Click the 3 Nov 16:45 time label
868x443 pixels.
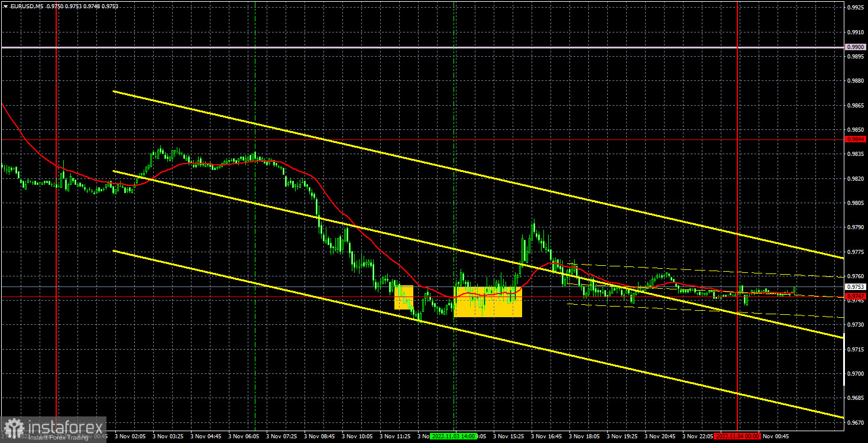(x=547, y=437)
